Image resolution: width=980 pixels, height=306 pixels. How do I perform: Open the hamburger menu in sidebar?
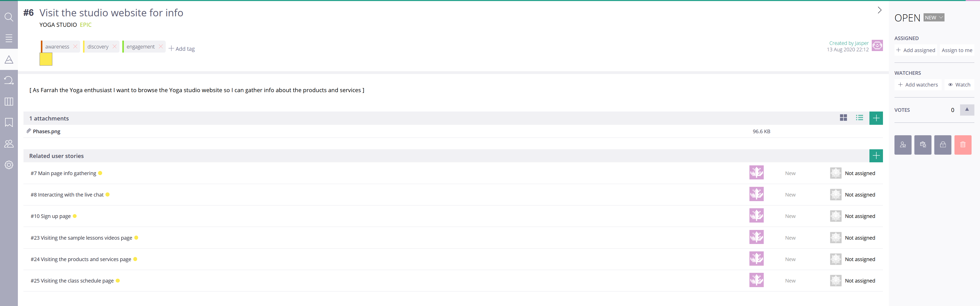(9, 38)
